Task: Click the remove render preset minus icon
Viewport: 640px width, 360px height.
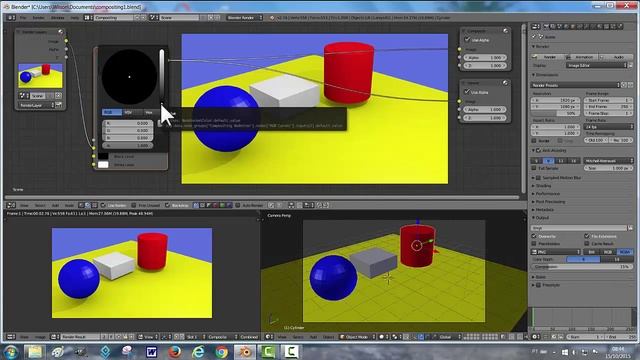Action: click(x=631, y=85)
